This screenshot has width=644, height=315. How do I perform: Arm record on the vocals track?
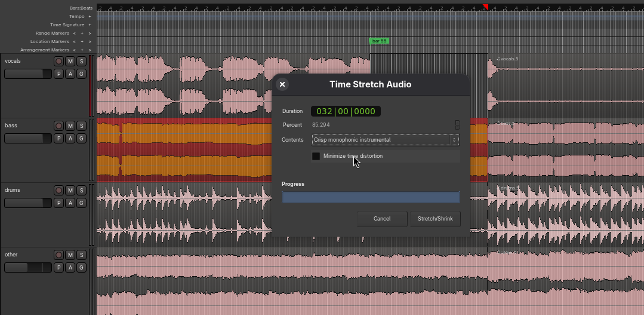(x=58, y=62)
